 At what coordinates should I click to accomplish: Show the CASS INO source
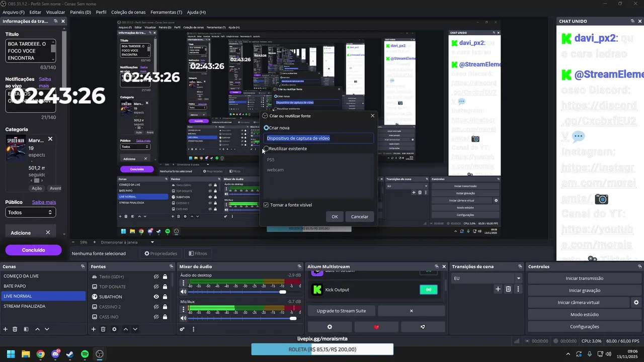click(x=156, y=317)
